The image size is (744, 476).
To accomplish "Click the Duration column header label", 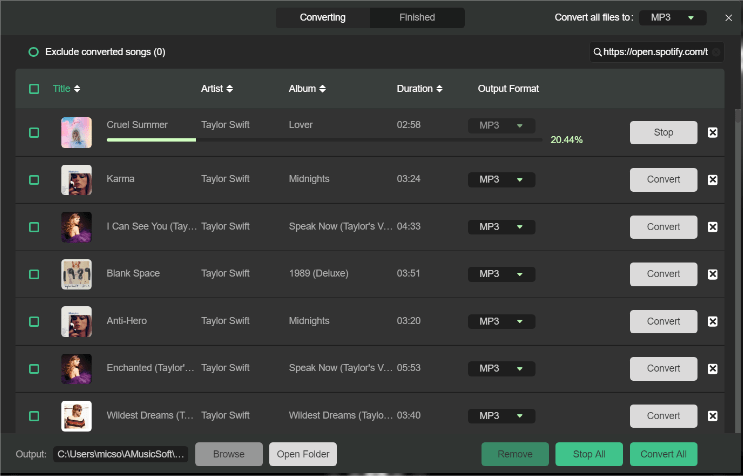I will 415,89.
